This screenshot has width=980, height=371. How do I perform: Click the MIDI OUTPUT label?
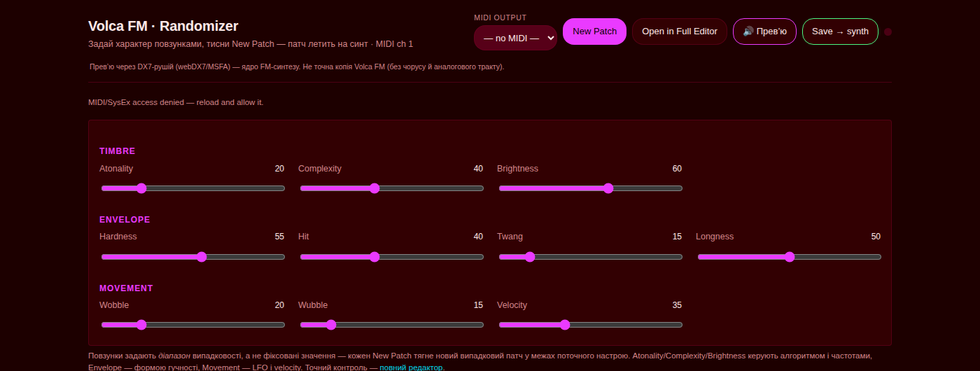point(500,17)
